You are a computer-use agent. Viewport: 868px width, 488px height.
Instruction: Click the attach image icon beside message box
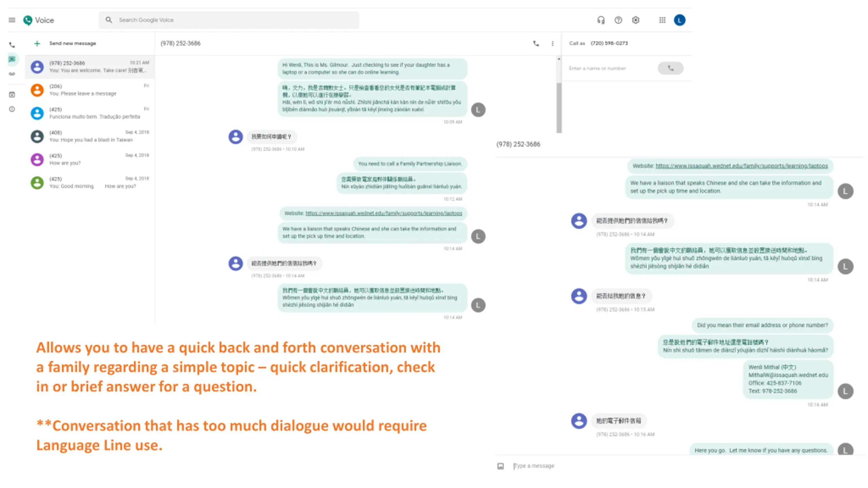pyautogui.click(x=500, y=466)
